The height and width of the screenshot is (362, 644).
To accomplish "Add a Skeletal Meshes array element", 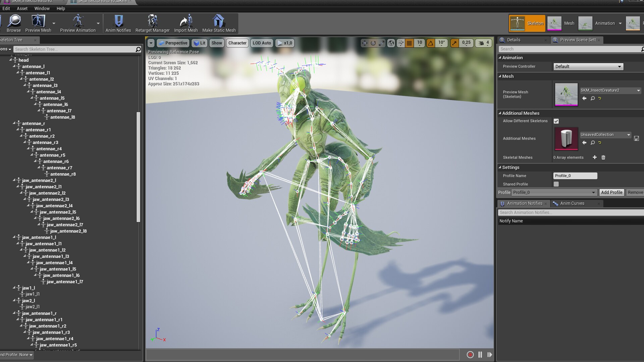I will coord(595,158).
